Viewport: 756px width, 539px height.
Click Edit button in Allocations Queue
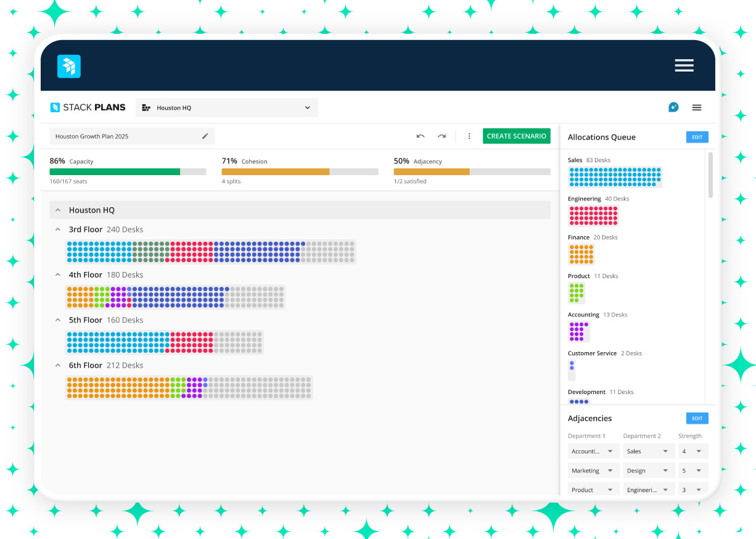tap(697, 138)
